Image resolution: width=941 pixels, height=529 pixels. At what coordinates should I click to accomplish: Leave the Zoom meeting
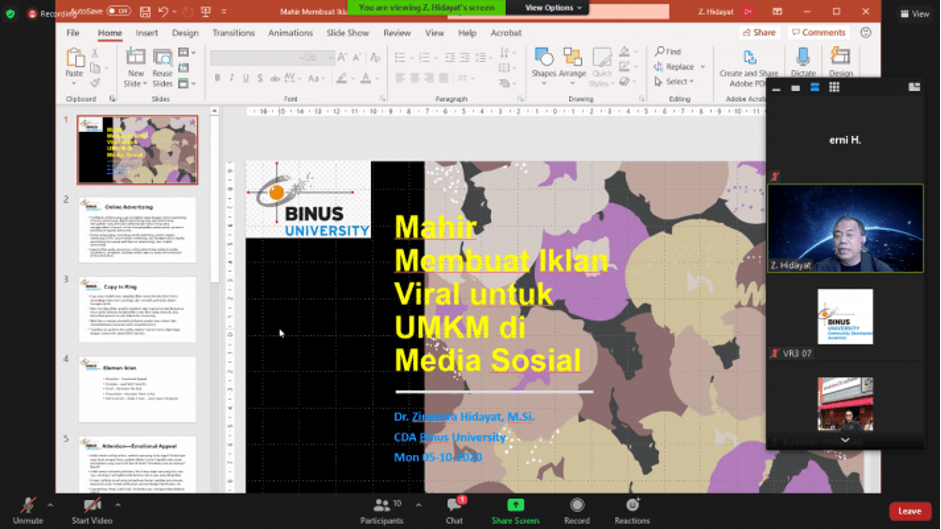coord(909,511)
